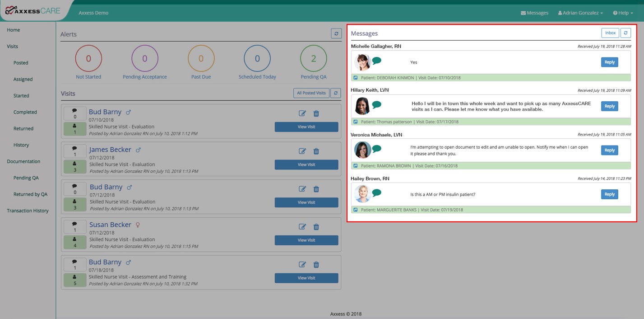Edit the Susan Becker visit

click(302, 227)
